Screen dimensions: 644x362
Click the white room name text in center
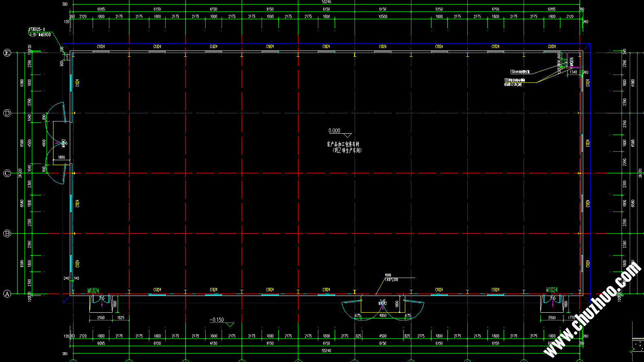[344, 147]
